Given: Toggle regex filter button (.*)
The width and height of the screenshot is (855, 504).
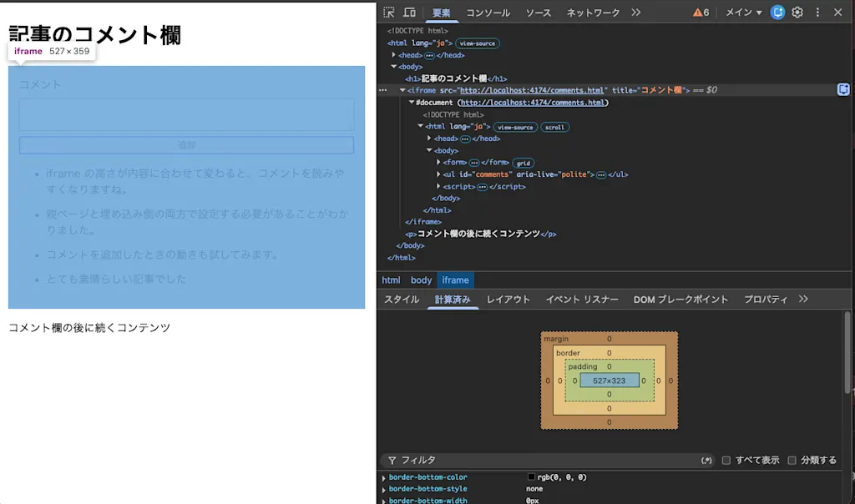Looking at the screenshot, I should point(706,461).
